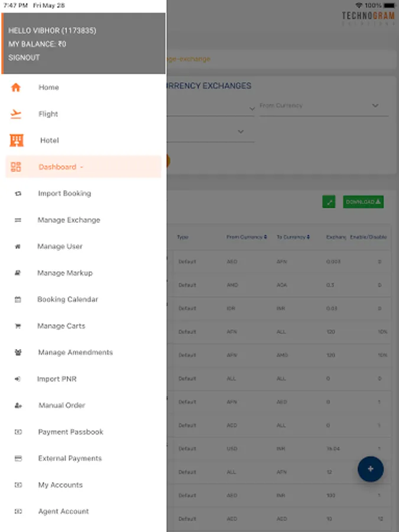Click the Type column header
The image size is (399, 532).
click(x=183, y=237)
